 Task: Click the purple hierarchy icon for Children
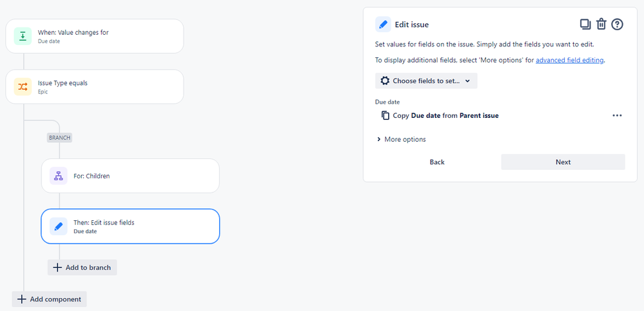click(x=58, y=176)
